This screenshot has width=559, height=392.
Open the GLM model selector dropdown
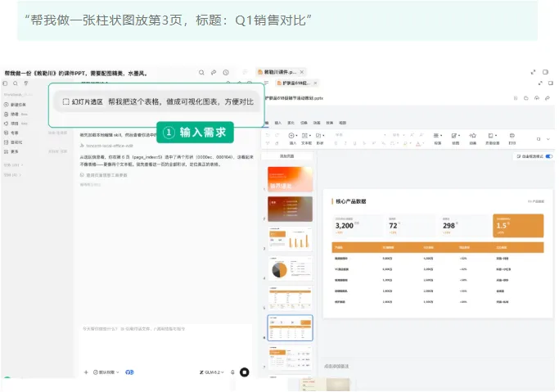[x=212, y=372]
